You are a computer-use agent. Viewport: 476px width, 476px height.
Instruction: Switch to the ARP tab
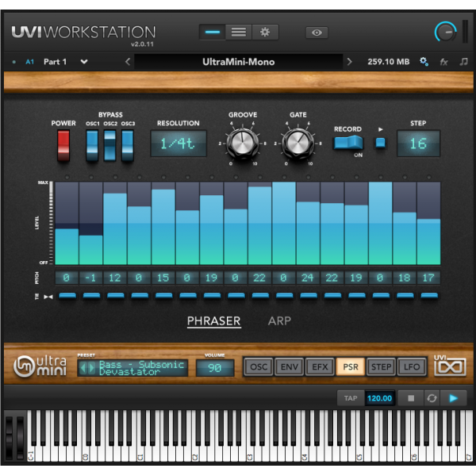[279, 321]
